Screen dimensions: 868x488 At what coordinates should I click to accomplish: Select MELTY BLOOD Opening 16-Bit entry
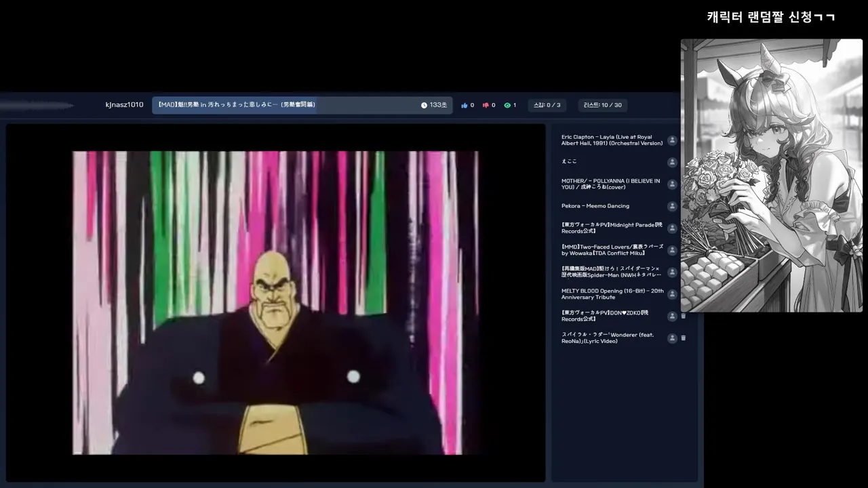pyautogui.click(x=612, y=294)
